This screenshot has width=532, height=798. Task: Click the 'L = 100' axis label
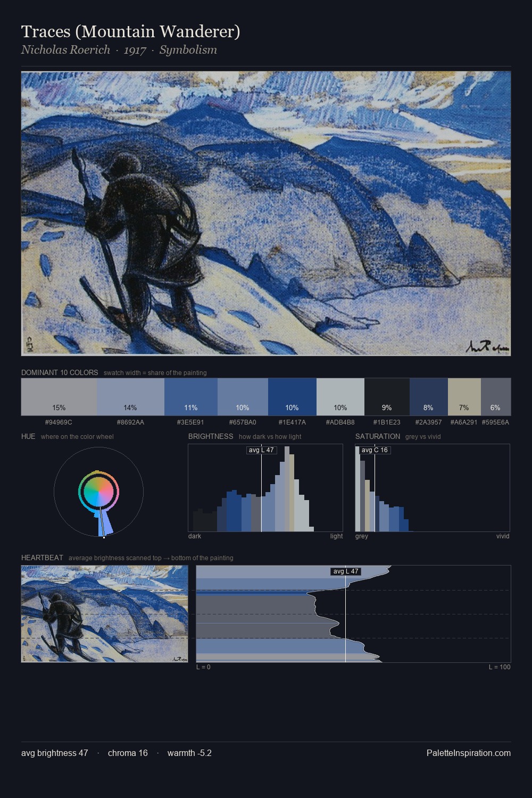[500, 667]
